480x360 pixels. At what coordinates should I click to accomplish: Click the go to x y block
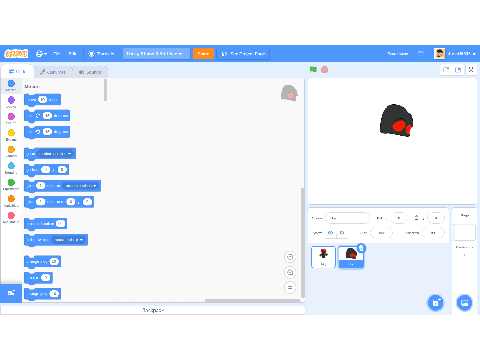click(47, 170)
